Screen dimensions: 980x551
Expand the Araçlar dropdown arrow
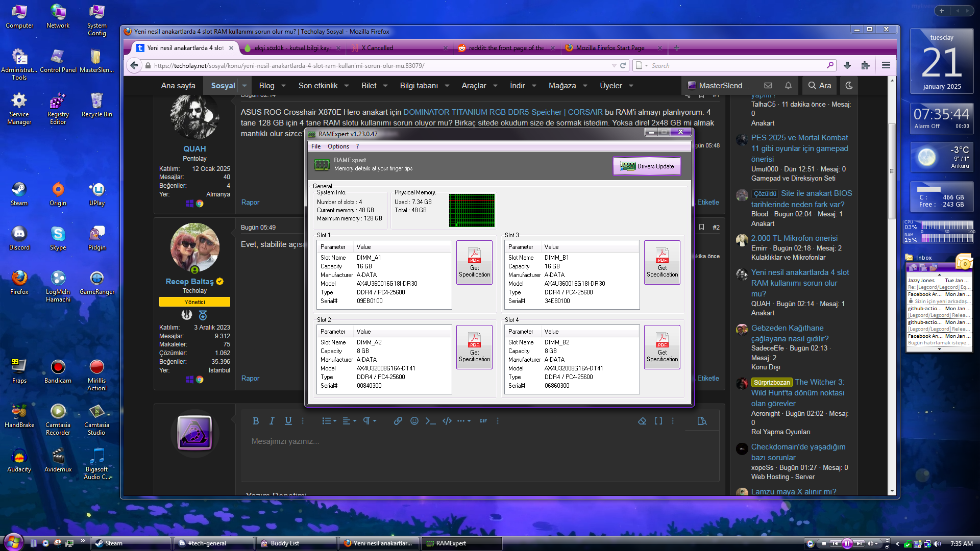(x=495, y=86)
